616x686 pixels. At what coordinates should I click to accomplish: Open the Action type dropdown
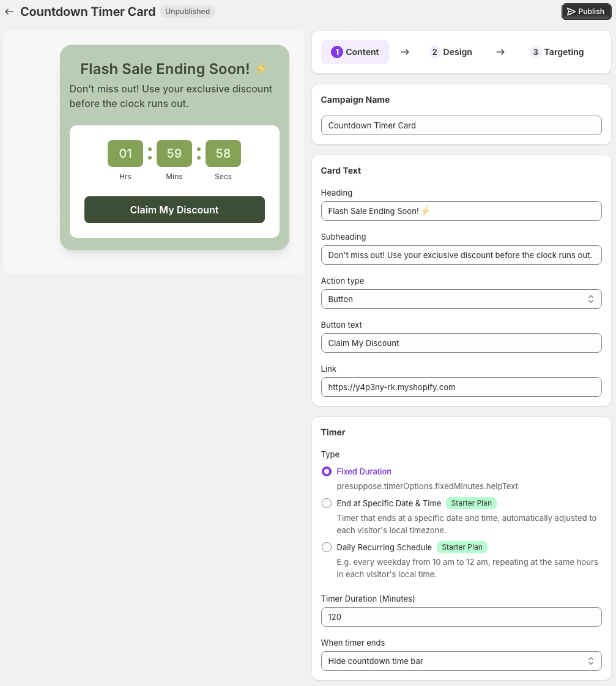click(x=461, y=299)
